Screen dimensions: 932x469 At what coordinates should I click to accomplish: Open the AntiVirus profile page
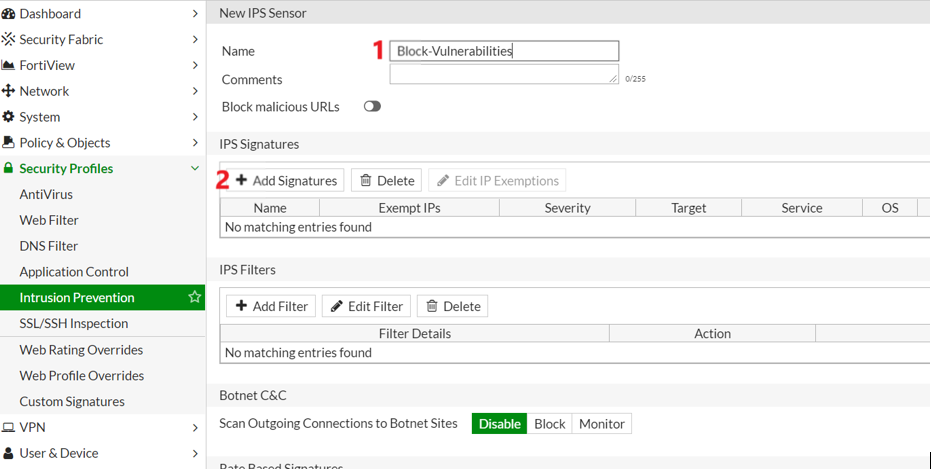(46, 195)
